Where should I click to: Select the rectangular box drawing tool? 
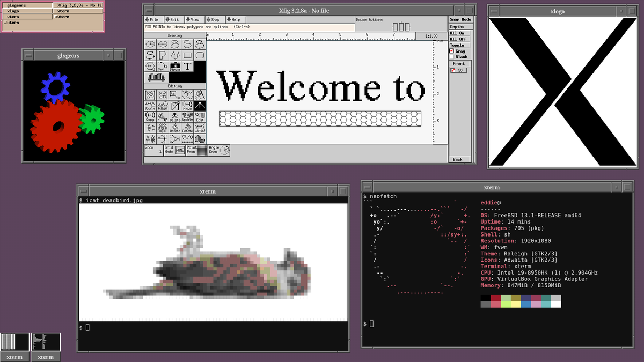click(187, 55)
